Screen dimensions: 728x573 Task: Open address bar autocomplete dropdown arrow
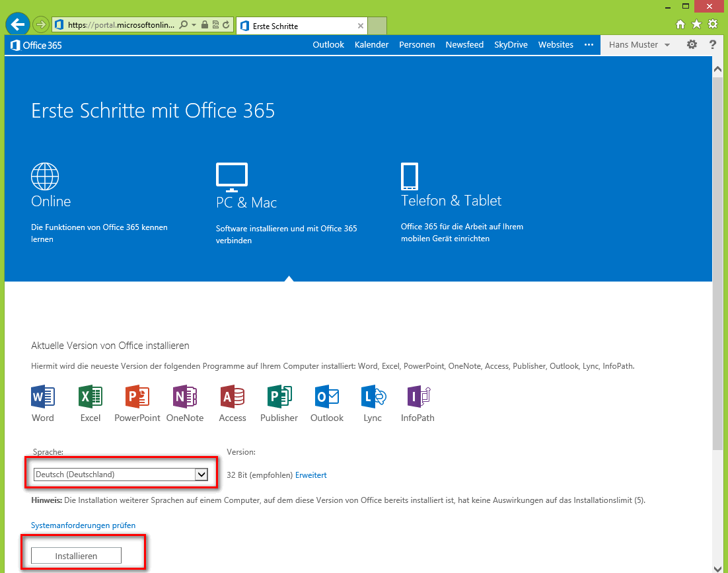pos(194,24)
